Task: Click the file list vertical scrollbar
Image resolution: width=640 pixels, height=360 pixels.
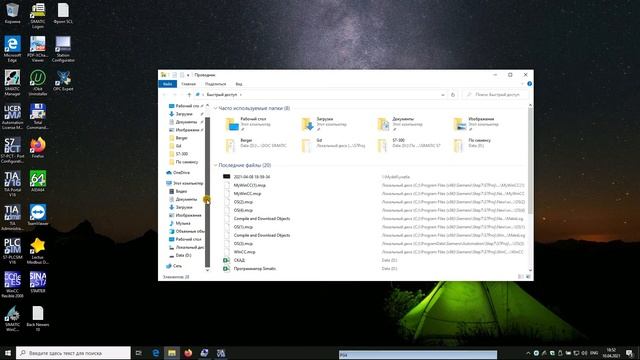Action: click(x=530, y=161)
